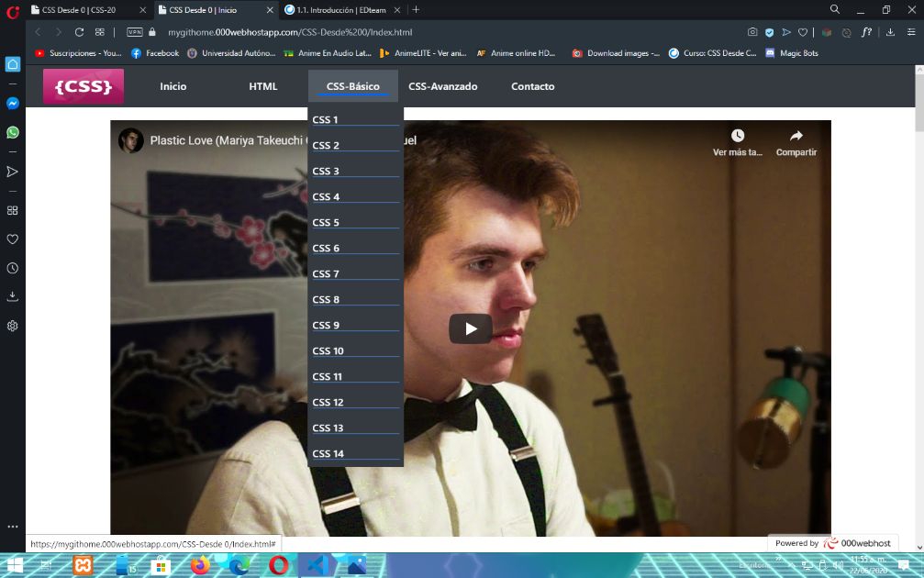Image resolution: width=924 pixels, height=578 pixels.
Task: Add page to bookmarks with address bar heart
Action: tap(803, 32)
